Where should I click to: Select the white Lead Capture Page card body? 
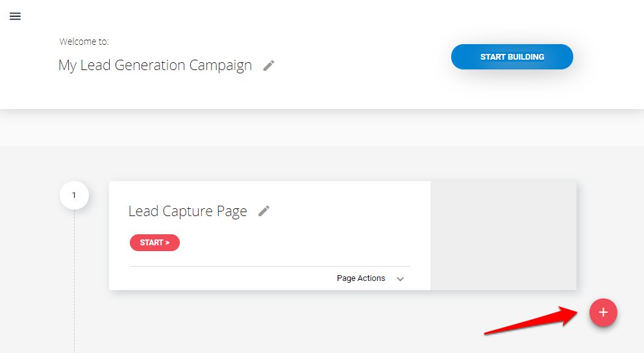(x=270, y=235)
